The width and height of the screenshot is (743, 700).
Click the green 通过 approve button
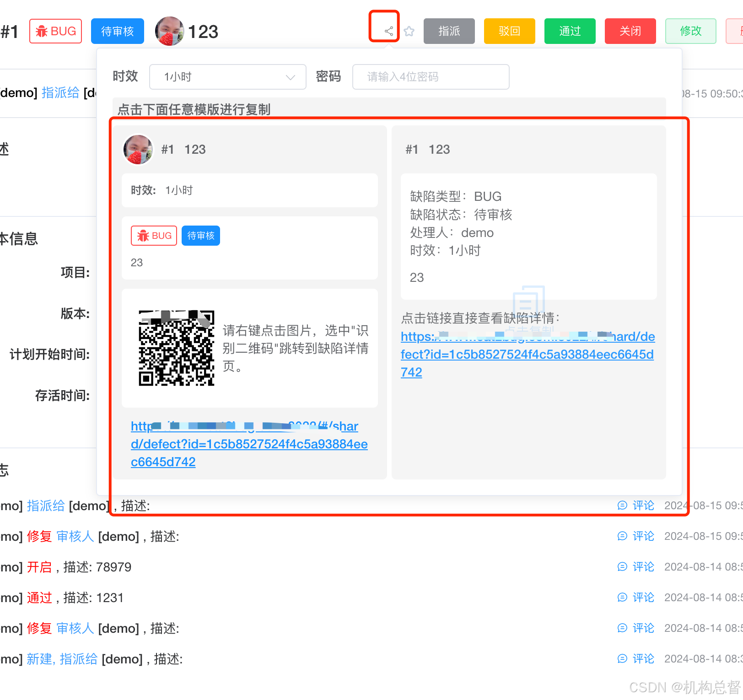tap(570, 31)
